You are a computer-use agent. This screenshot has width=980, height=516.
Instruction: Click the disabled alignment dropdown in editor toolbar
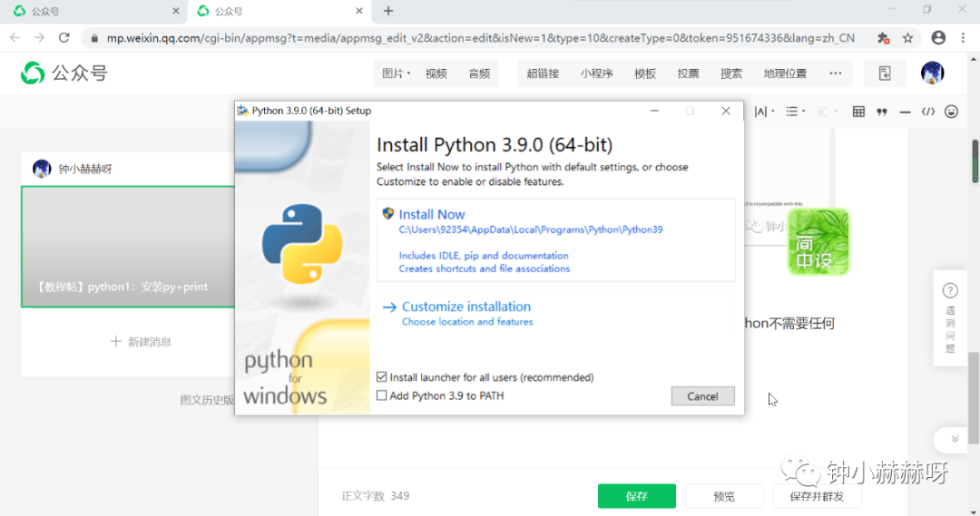(828, 112)
